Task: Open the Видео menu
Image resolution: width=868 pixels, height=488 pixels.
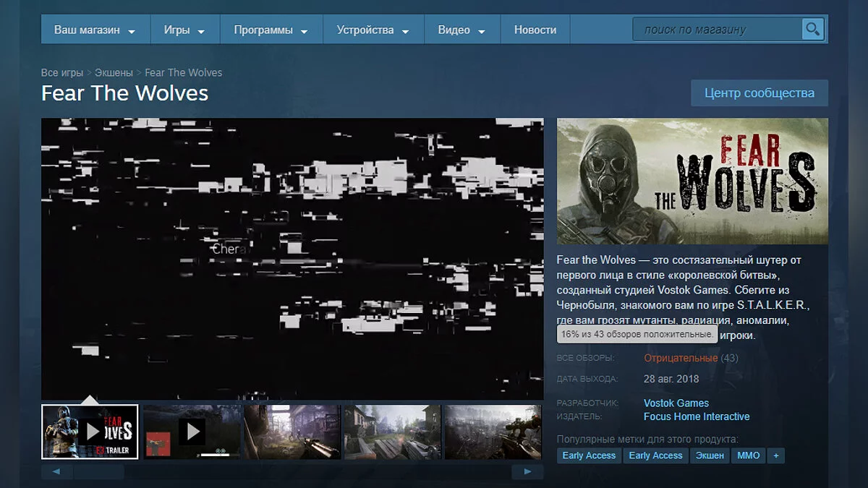Action: 461,30
